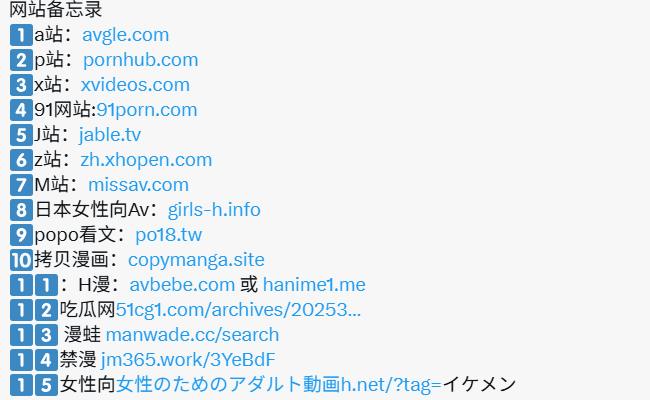Click the number 10 keycap icon beside 拷贝漫画
The height and width of the screenshot is (400, 650).
coord(21,260)
